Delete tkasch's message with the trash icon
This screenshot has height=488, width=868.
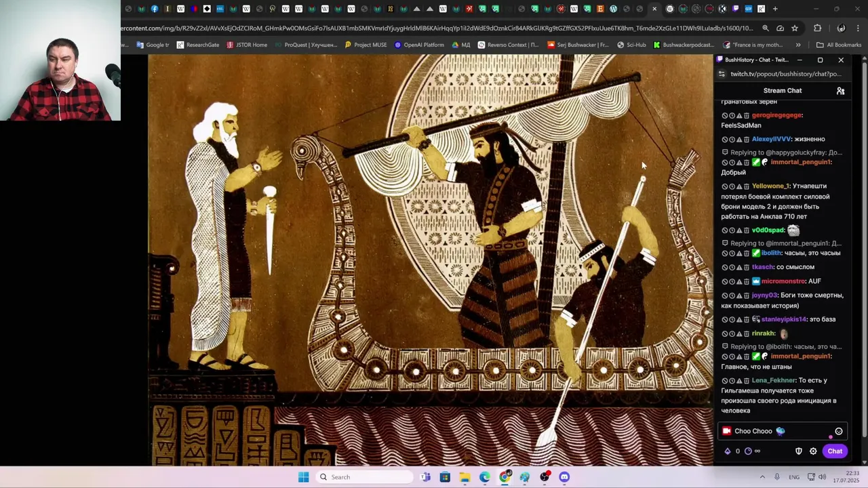pyautogui.click(x=747, y=267)
